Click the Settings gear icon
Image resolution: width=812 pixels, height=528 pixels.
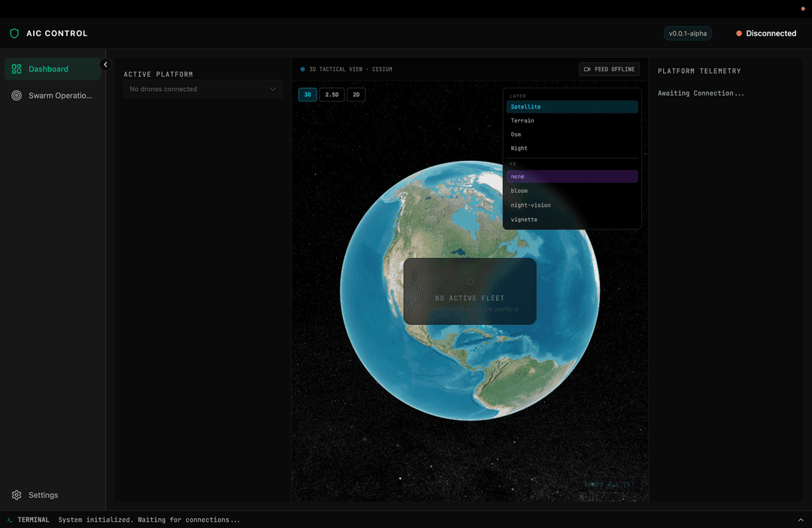click(x=17, y=495)
